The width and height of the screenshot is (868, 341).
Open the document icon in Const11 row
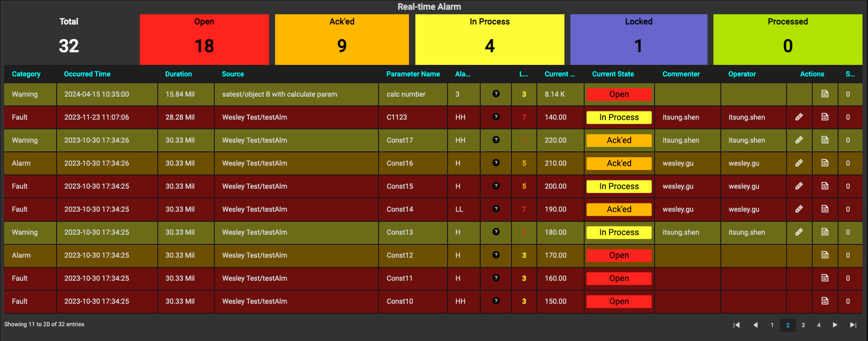point(825,278)
